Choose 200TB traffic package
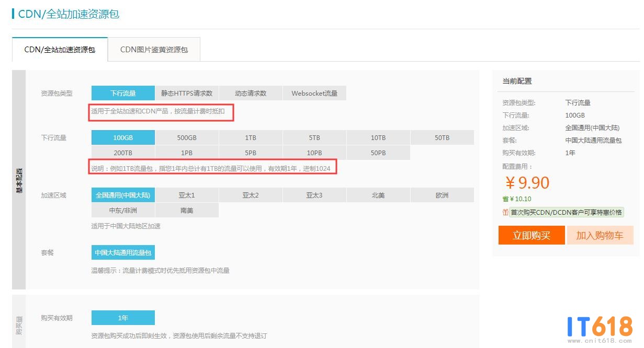 coord(123,153)
